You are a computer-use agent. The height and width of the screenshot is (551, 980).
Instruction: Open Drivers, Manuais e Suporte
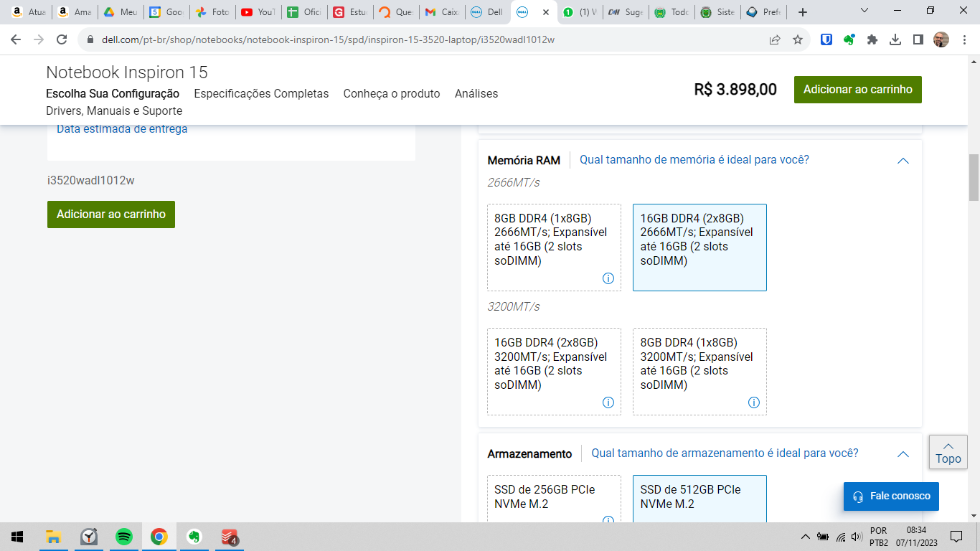pos(114,110)
